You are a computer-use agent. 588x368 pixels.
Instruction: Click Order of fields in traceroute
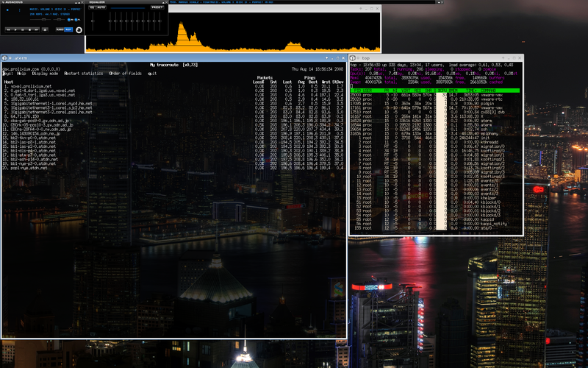pos(125,74)
